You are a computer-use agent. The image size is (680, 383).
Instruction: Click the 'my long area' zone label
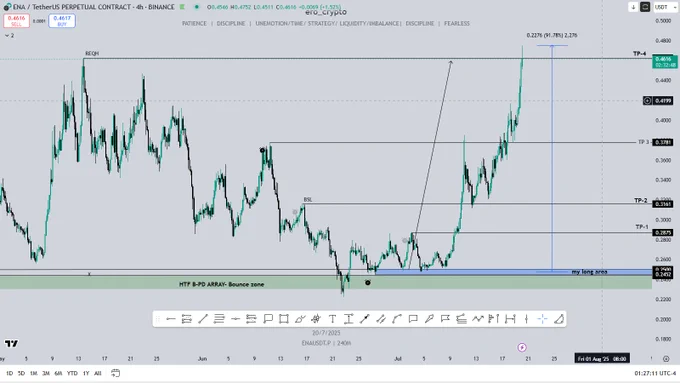tap(589, 272)
